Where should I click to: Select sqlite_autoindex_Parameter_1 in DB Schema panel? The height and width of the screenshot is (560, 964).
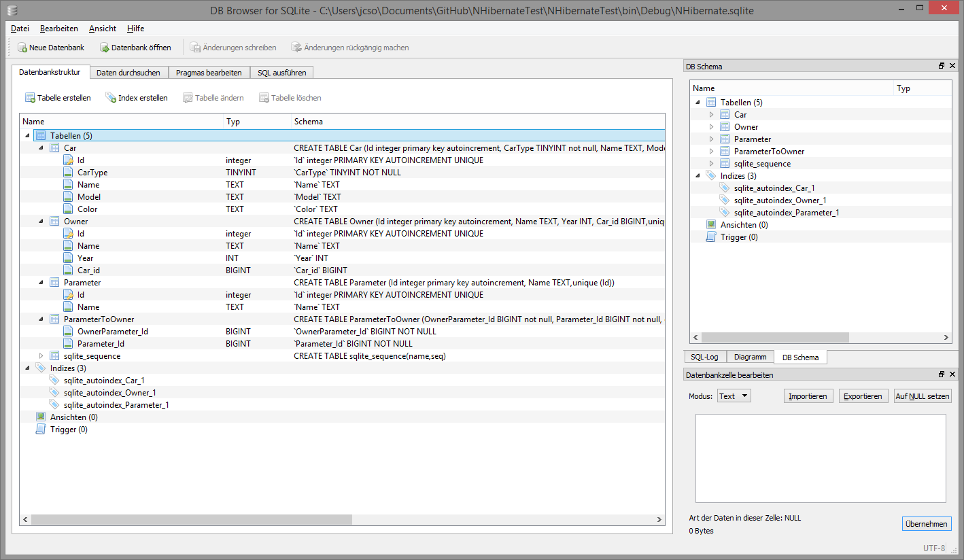[x=787, y=213]
